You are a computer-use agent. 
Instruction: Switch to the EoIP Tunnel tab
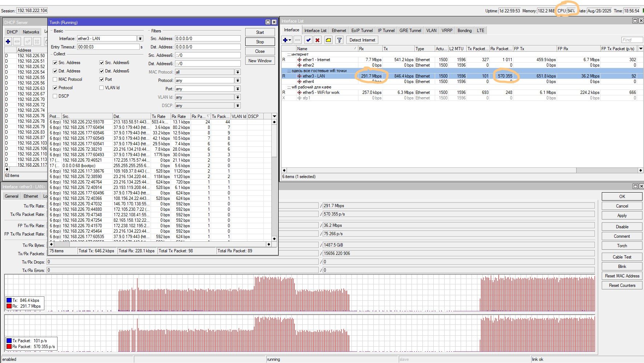click(362, 31)
